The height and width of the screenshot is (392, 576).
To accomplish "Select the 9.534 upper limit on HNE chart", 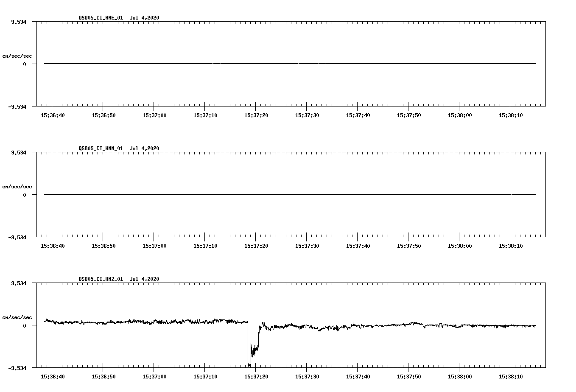I will click(x=19, y=22).
